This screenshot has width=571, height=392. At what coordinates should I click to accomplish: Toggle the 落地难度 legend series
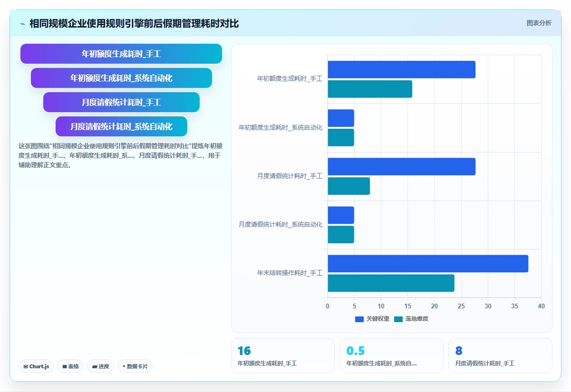click(411, 319)
